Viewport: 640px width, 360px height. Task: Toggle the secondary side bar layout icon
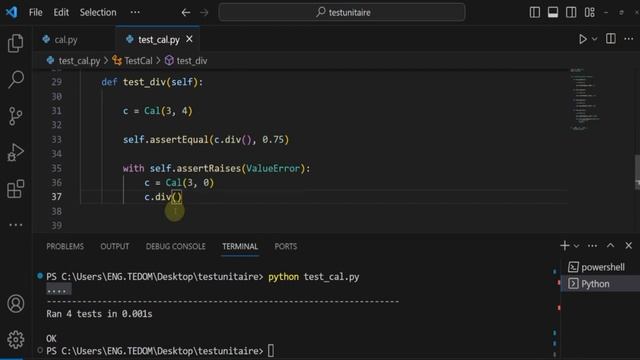571,13
